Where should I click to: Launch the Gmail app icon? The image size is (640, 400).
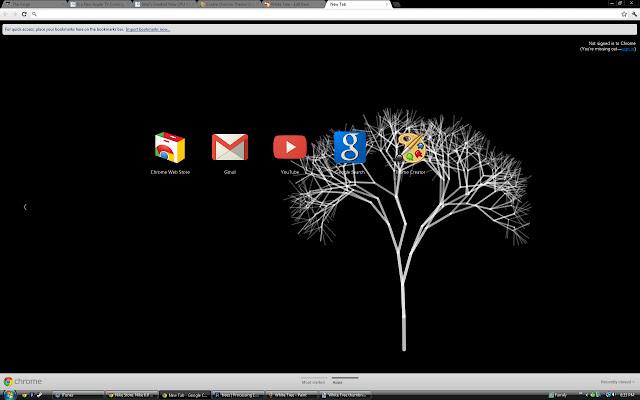[230, 147]
